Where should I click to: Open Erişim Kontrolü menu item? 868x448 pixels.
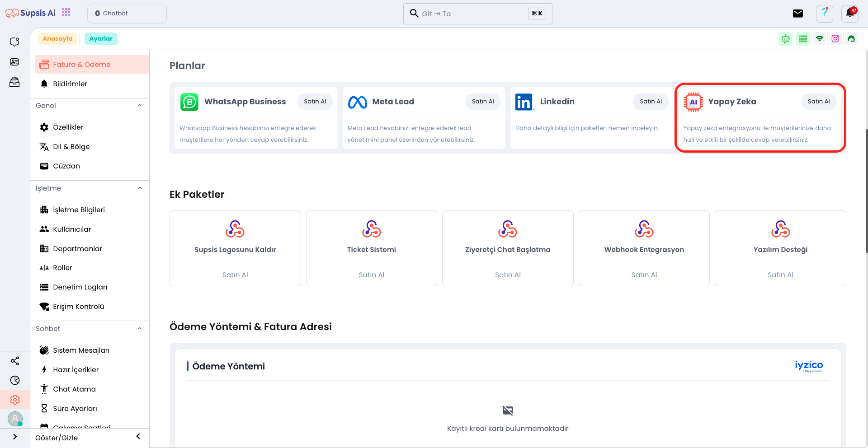pyautogui.click(x=92, y=307)
